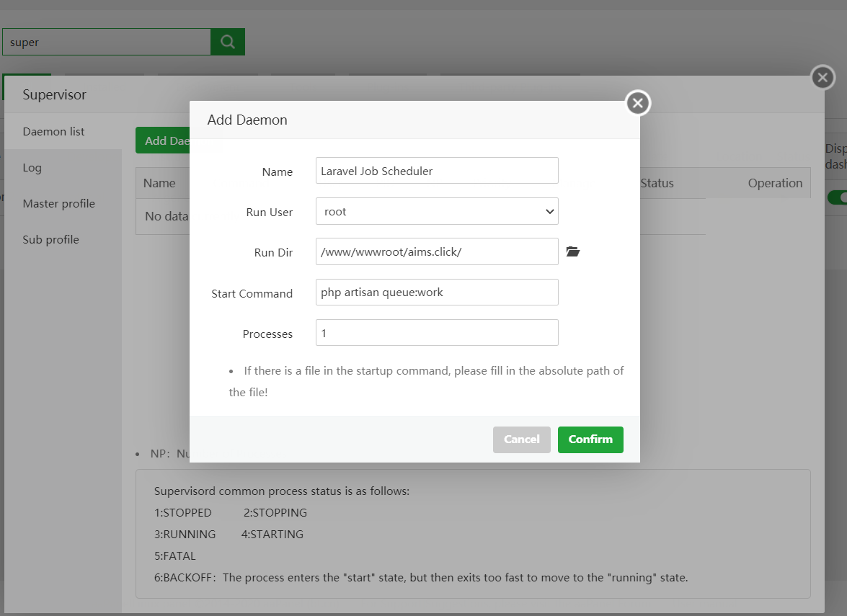Expand the Run User dropdown
847x616 pixels.
(437, 212)
